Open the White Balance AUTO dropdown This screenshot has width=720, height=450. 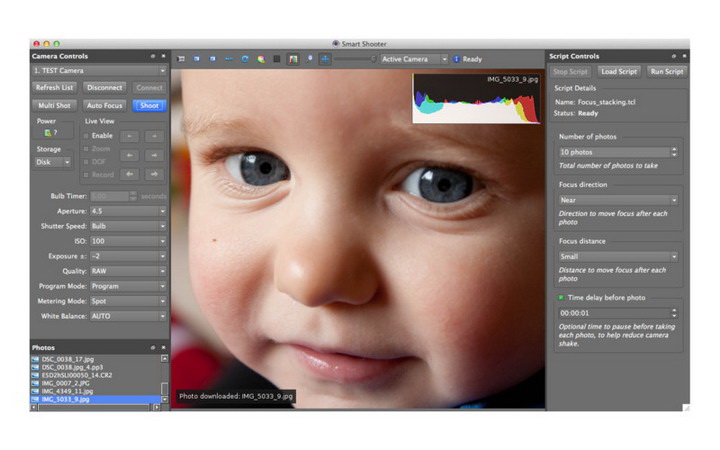(128, 316)
